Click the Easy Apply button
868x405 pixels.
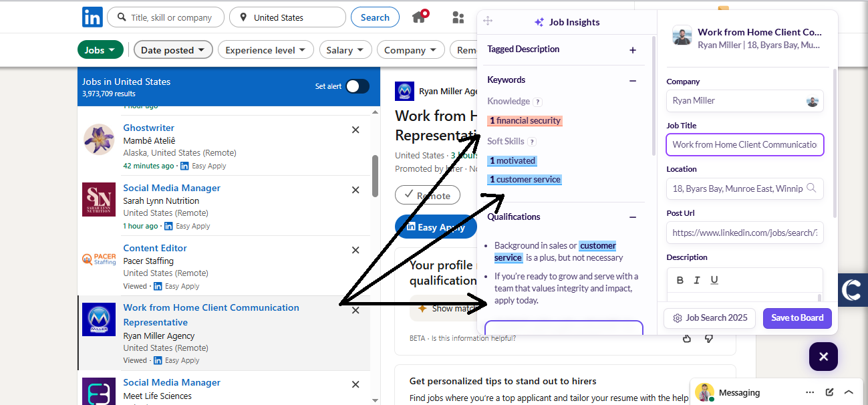click(436, 227)
